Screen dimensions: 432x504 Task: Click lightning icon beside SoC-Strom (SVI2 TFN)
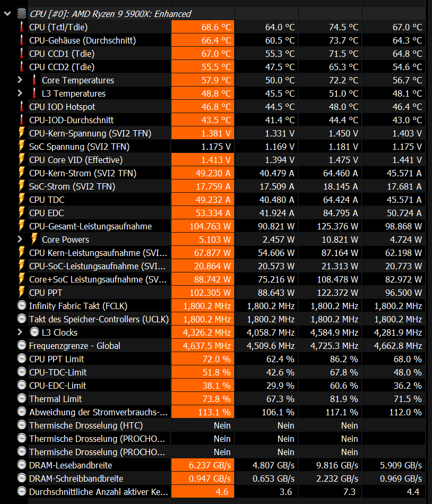pos(22,186)
